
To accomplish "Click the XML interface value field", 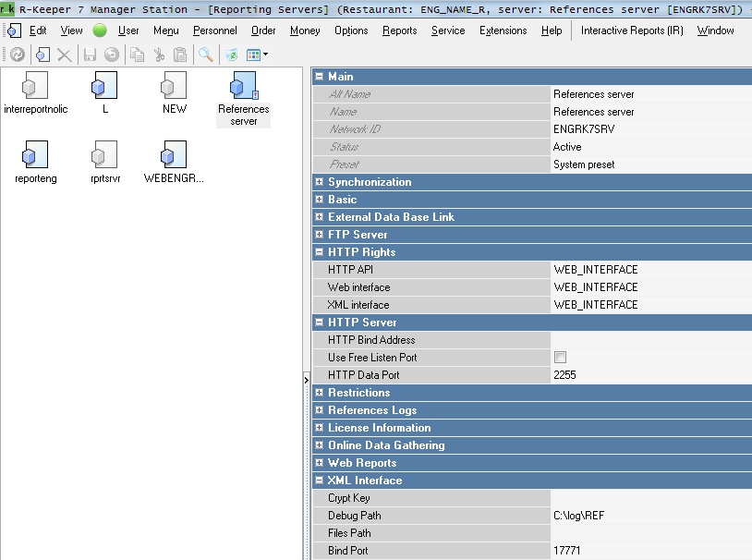I will (651, 305).
